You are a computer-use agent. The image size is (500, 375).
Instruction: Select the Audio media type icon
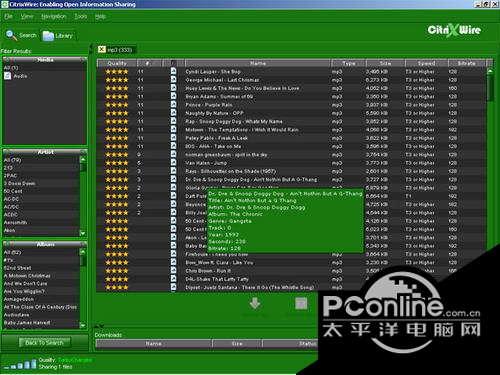tap(8, 76)
